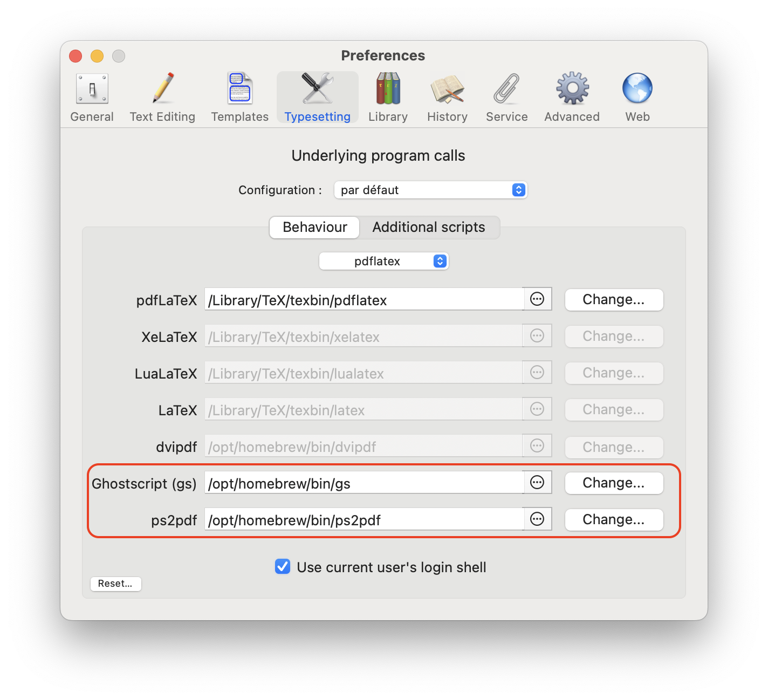Screen dimensions: 768x700
Task: Click the /Library/TeX/texbin/latex path field
Action: coord(364,409)
